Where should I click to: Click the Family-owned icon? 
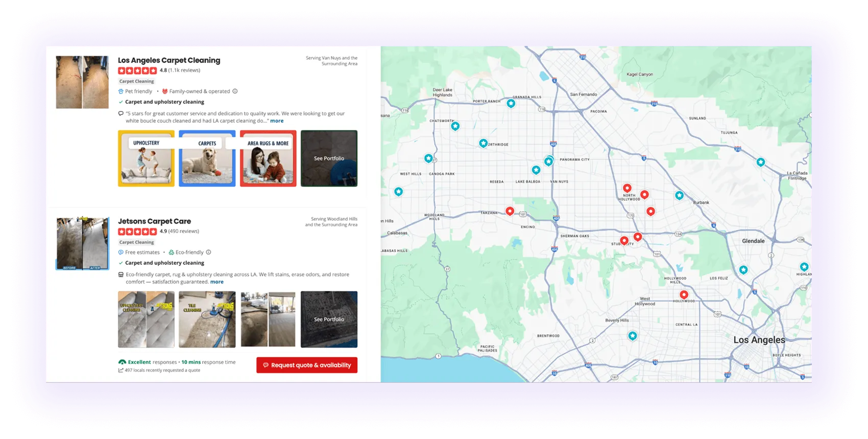[165, 91]
